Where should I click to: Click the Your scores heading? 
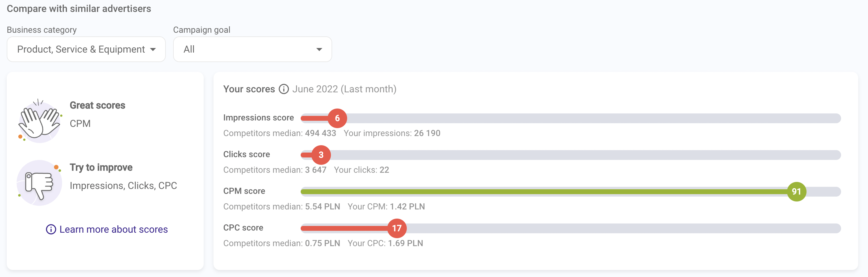click(249, 89)
